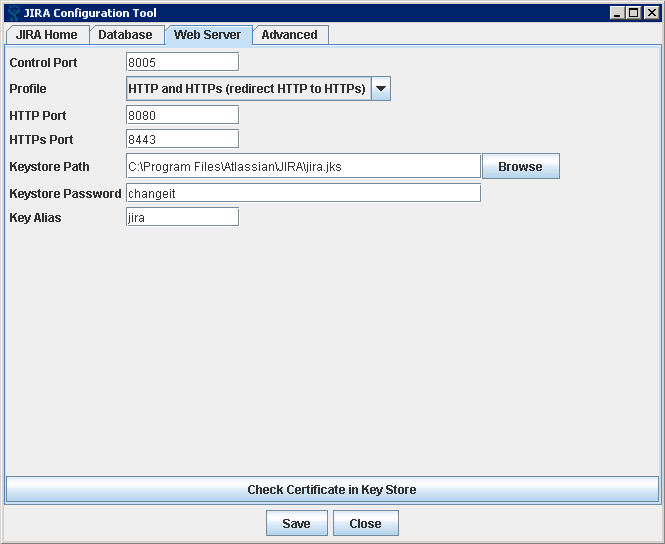Click Check Certificate in Key Store
The width and height of the screenshot is (665, 544).
point(332,490)
